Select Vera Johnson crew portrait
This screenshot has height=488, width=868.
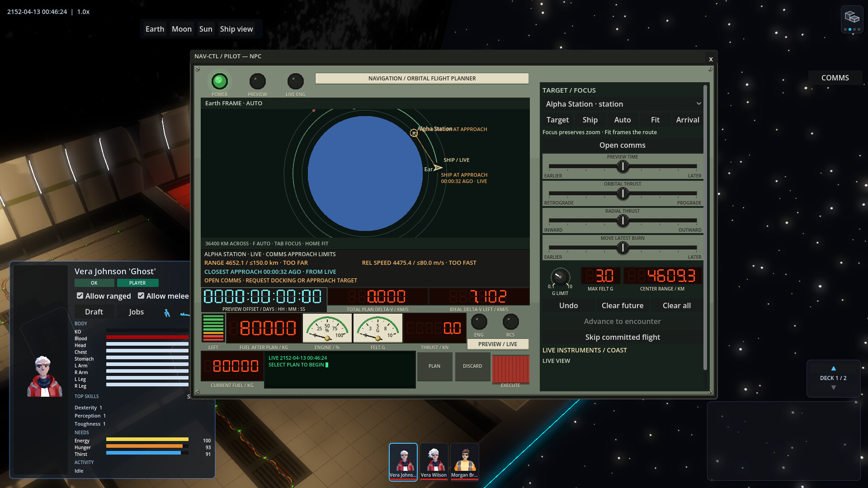click(403, 462)
